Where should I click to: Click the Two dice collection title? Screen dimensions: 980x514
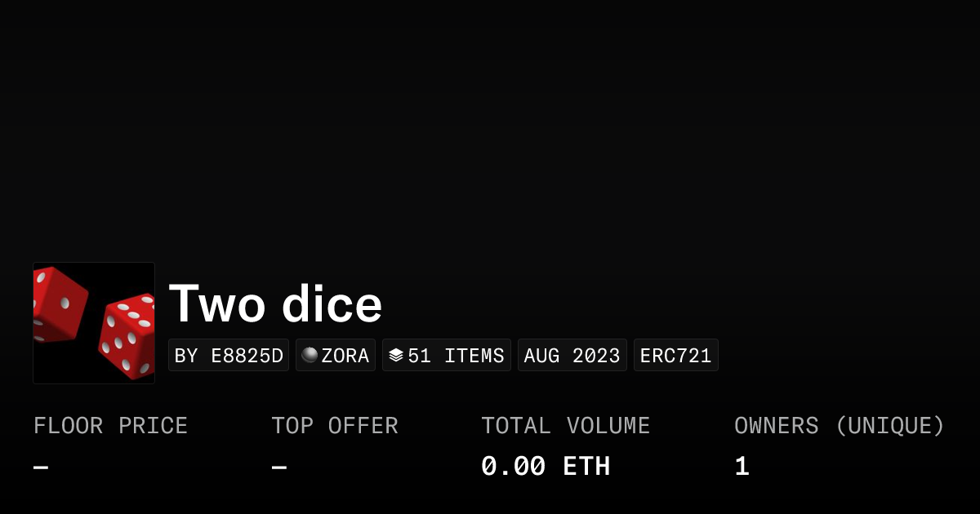coord(275,304)
